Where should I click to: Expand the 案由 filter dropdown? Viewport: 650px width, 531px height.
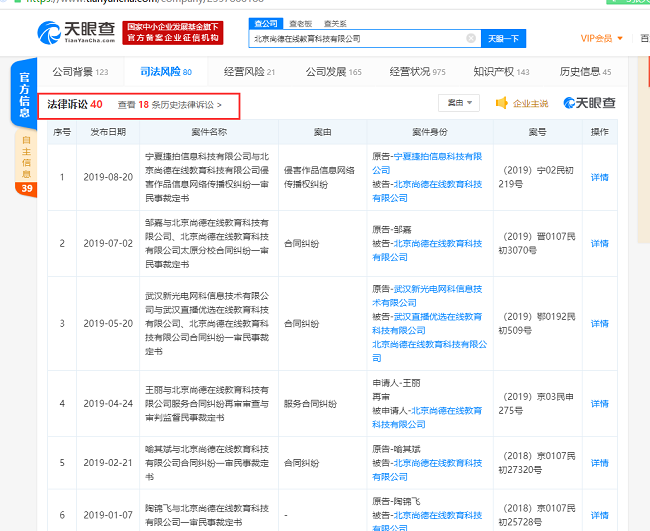click(x=459, y=103)
